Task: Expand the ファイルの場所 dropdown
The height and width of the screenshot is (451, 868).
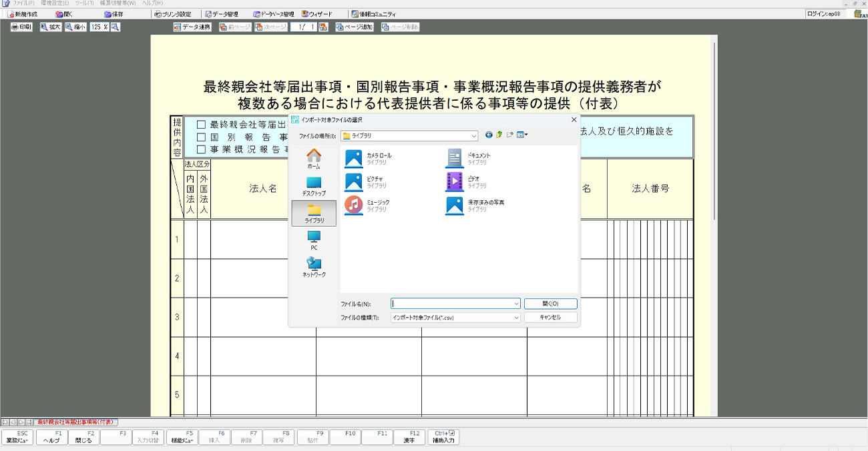Action: [474, 135]
